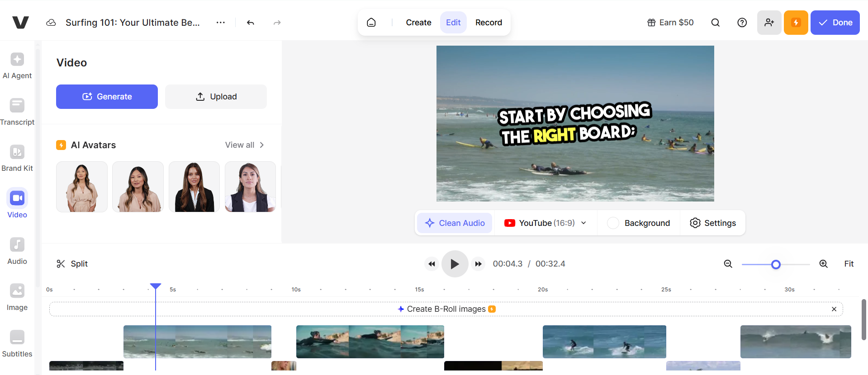Click the playhead marker on the timeline
Image resolution: width=868 pixels, height=375 pixels.
click(x=156, y=286)
